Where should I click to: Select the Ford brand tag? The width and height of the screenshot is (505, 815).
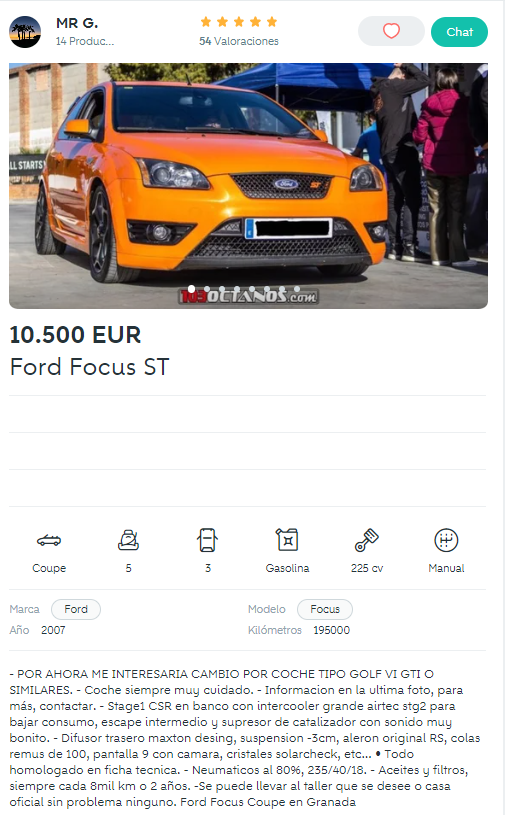(x=76, y=609)
